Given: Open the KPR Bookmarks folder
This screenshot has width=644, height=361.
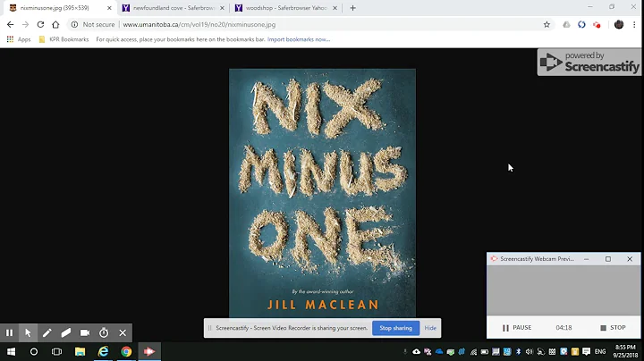Looking at the screenshot, I should 64,39.
